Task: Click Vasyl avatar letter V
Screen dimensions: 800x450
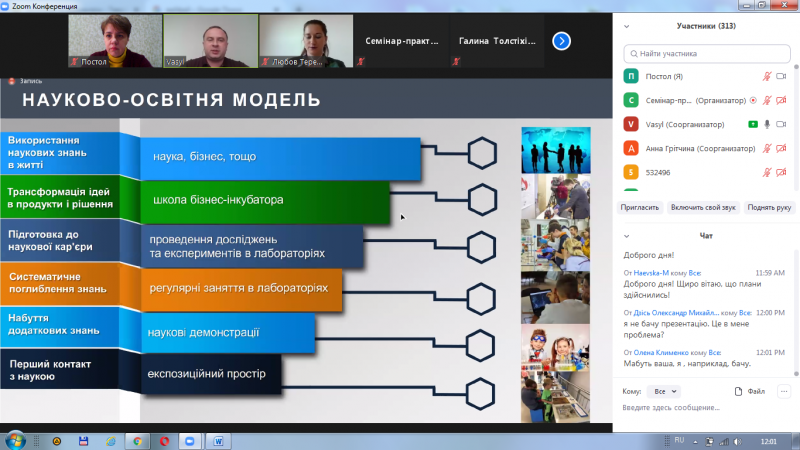Action: pos(631,124)
